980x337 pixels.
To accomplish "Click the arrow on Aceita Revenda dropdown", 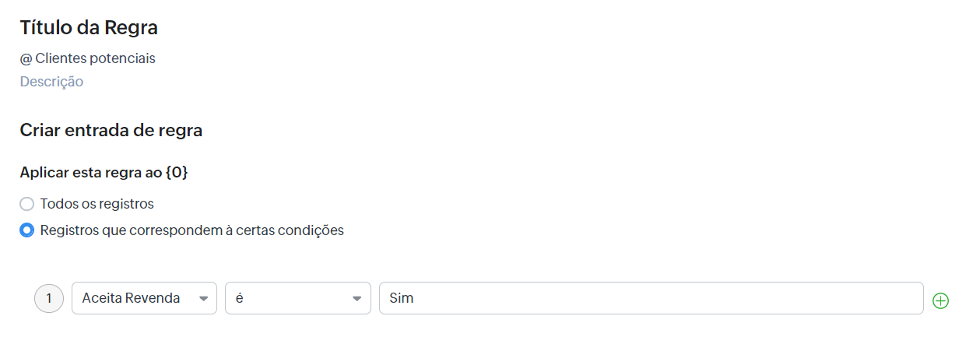I will (204, 299).
